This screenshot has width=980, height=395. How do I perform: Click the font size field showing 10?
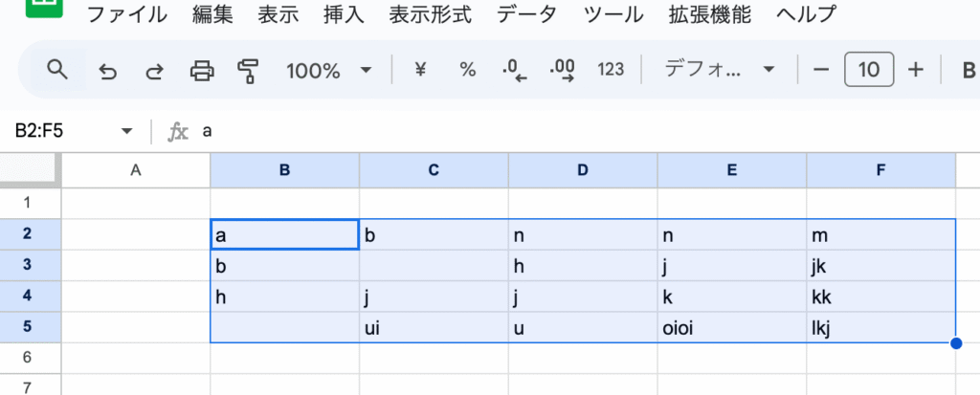pos(869,70)
